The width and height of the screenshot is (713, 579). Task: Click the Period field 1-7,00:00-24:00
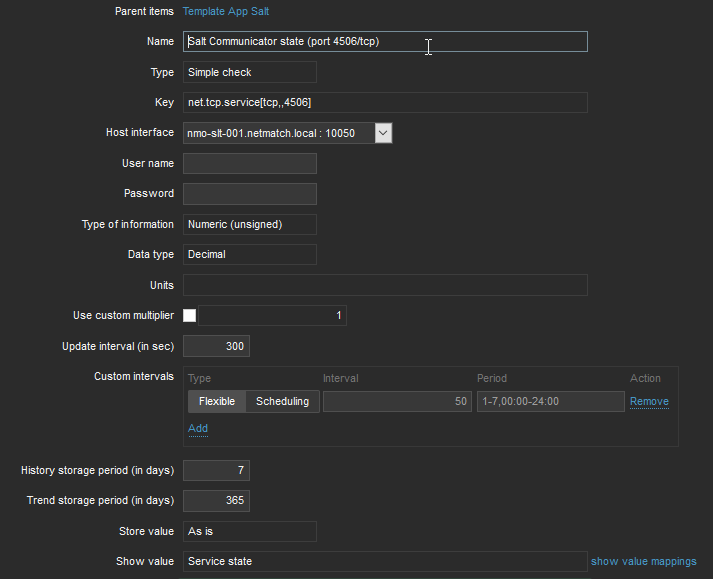550,402
